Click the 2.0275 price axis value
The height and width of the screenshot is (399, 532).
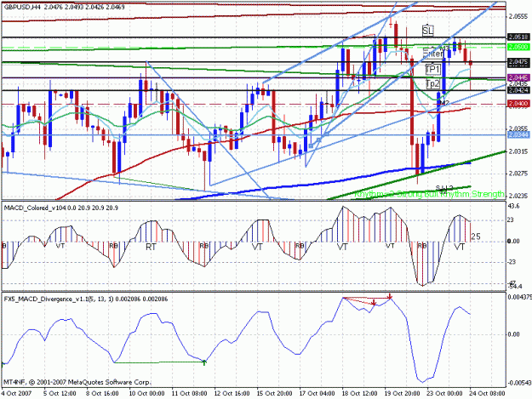click(518, 174)
